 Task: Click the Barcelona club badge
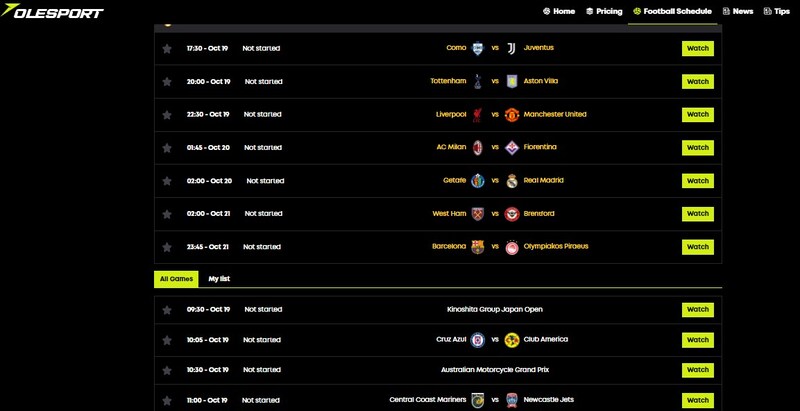[478, 246]
